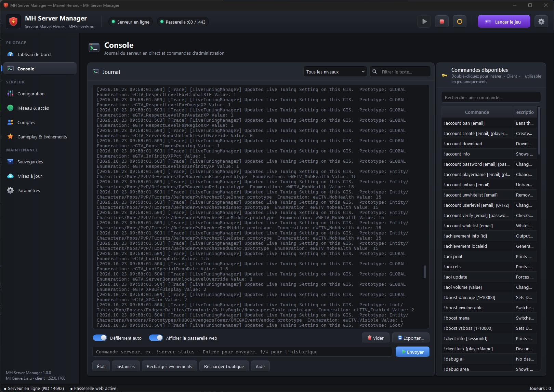Click the Paramètres gear icon in sidebar
554x392 pixels.
point(11,190)
